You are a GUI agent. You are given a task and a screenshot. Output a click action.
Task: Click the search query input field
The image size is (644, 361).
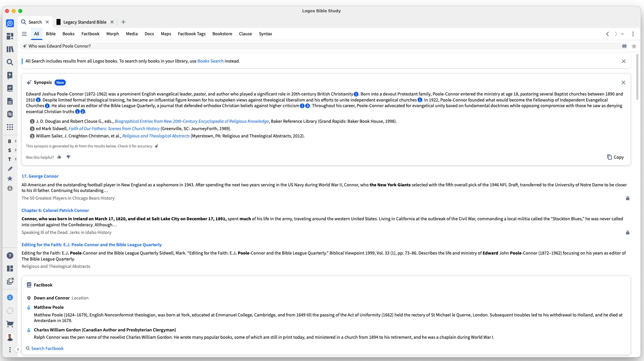[319, 46]
